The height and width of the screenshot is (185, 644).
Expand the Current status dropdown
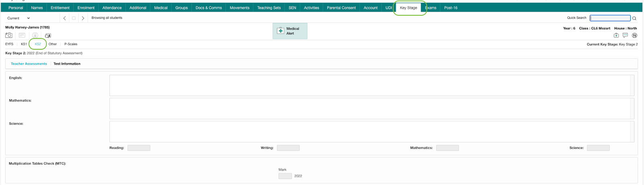click(x=19, y=18)
